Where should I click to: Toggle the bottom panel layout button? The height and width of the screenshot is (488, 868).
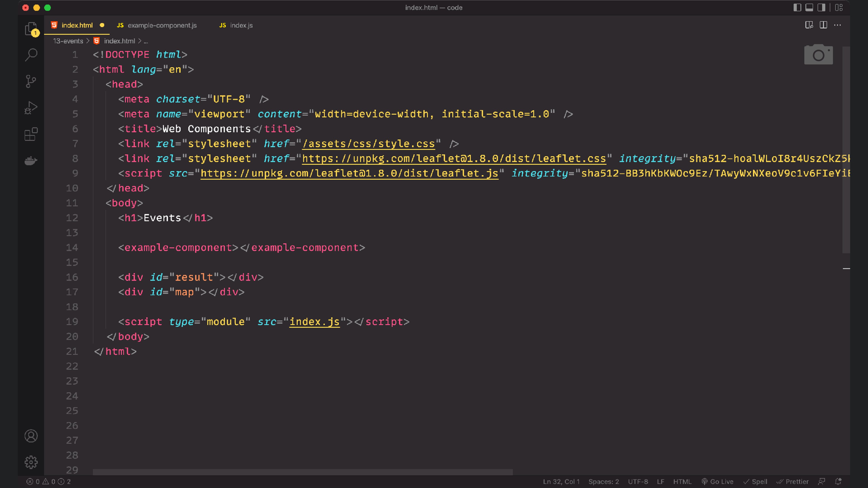(x=809, y=7)
